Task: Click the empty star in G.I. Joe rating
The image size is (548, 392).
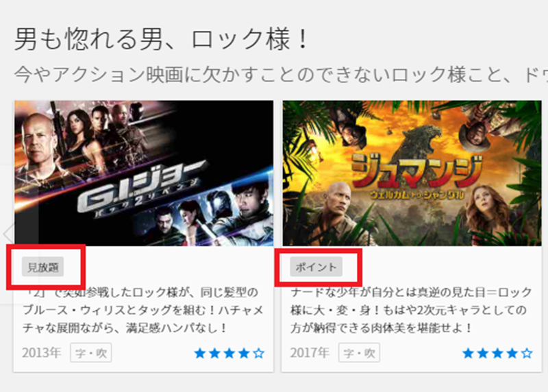Action: click(259, 354)
